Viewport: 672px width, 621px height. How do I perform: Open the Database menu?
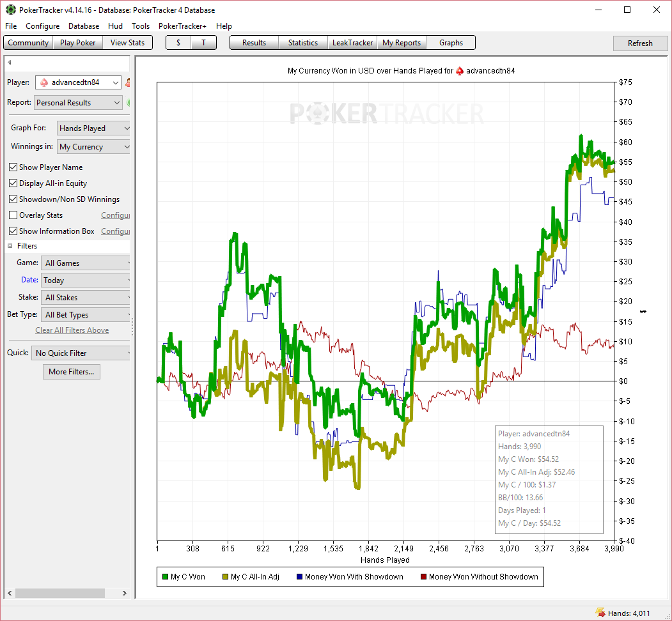(x=84, y=26)
